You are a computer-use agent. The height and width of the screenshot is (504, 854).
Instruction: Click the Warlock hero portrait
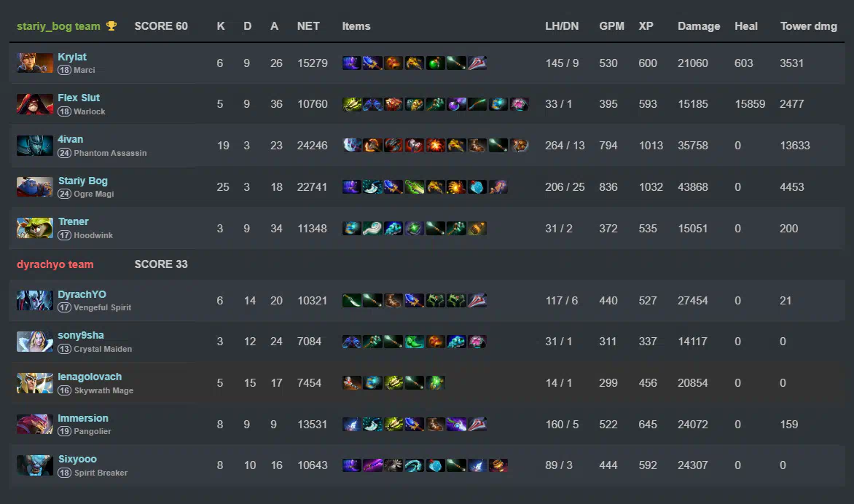click(x=35, y=104)
